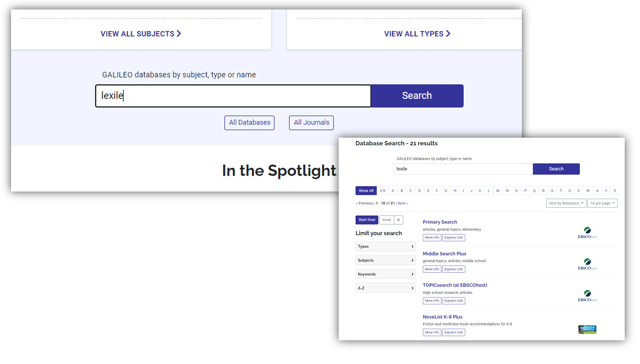Expand the A-Z filter
This screenshot has height=364, width=640.
386,288
